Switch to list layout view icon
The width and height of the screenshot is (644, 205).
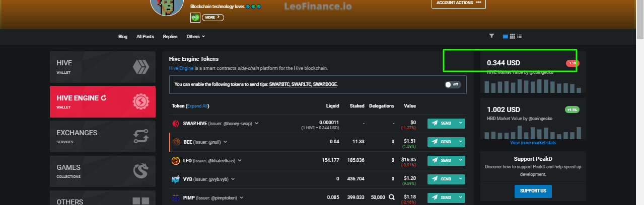[x=506, y=36]
